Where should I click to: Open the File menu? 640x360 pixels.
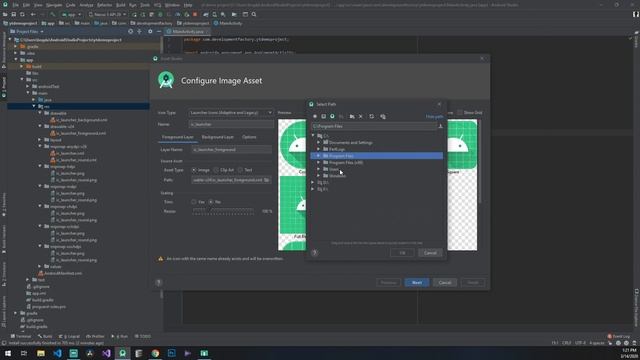16,5
